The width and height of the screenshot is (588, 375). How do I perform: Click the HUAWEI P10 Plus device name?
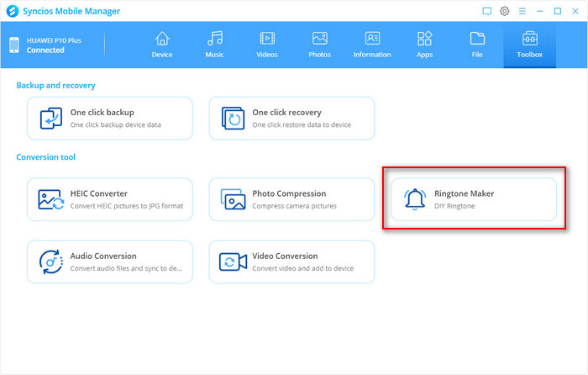coord(54,40)
